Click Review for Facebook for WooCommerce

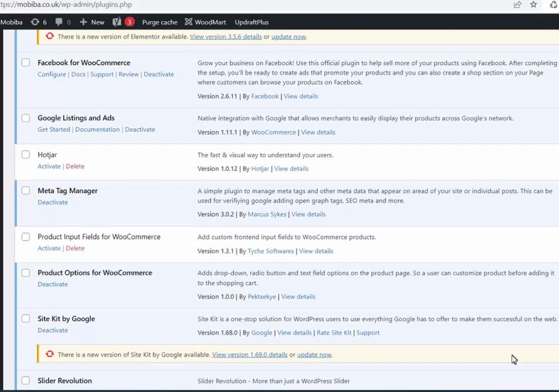[129, 74]
